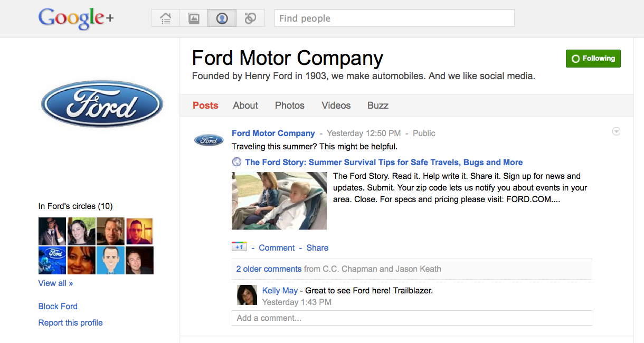Click the blue Ford stage avatar in circles
644x343 pixels.
pos(52,260)
